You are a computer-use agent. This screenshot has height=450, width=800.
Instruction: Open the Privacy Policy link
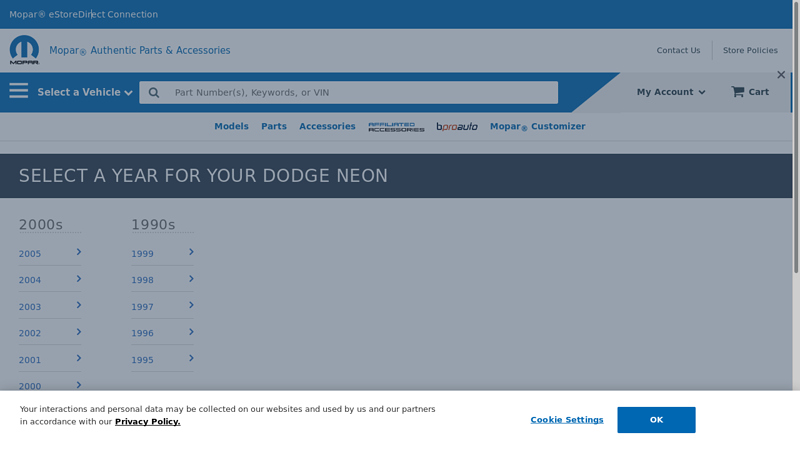coord(147,421)
